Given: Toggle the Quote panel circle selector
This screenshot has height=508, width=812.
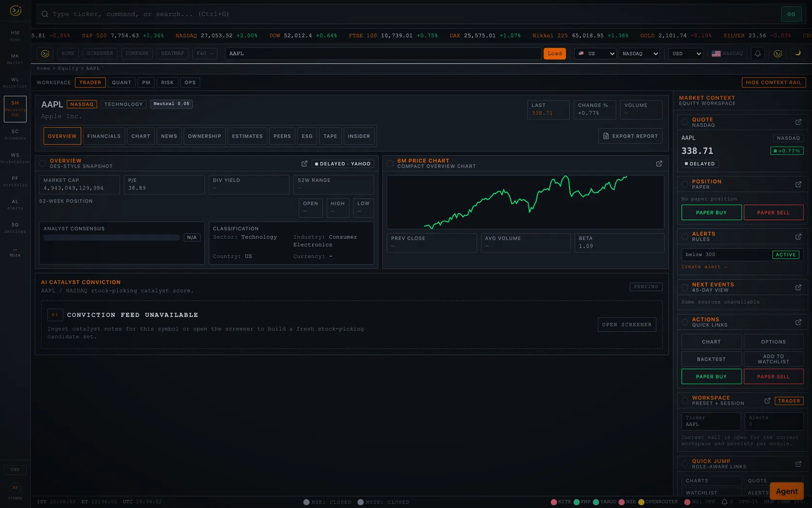Looking at the screenshot, I should (684, 122).
